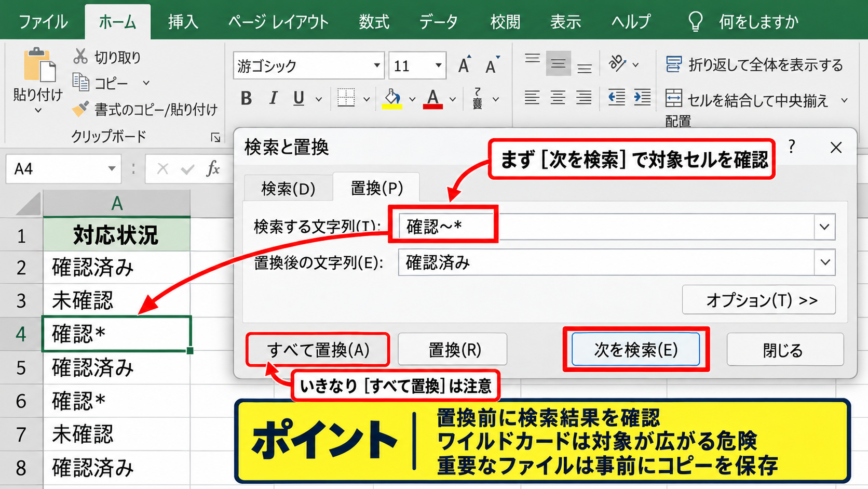Open the 挿入 ribbon tab

pyautogui.click(x=183, y=22)
